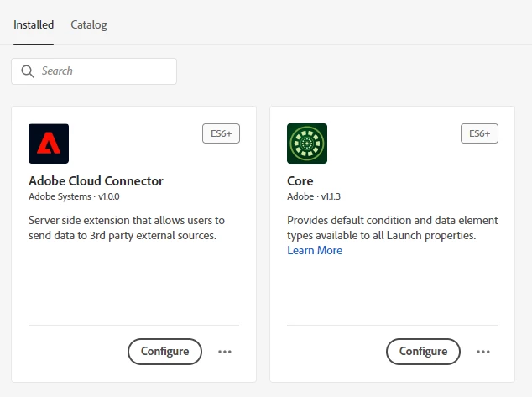Image resolution: width=532 pixels, height=397 pixels.
Task: Click the server side extension description text
Action: point(126,227)
